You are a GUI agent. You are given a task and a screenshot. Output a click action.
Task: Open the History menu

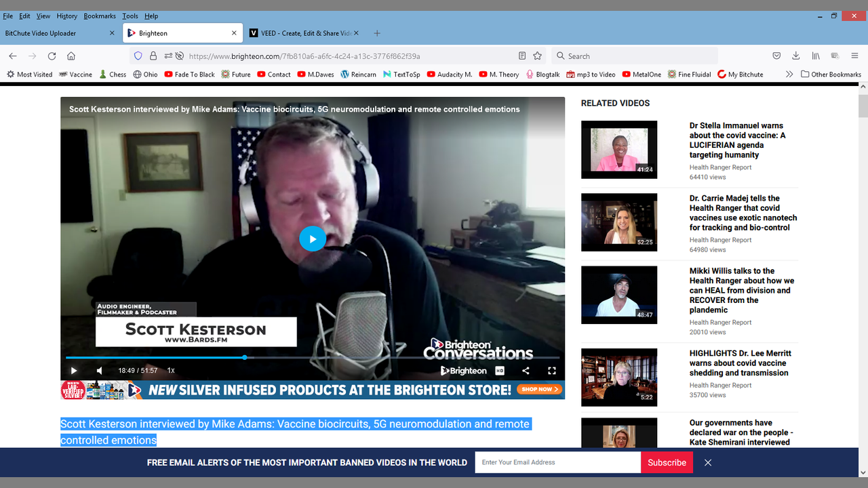66,16
